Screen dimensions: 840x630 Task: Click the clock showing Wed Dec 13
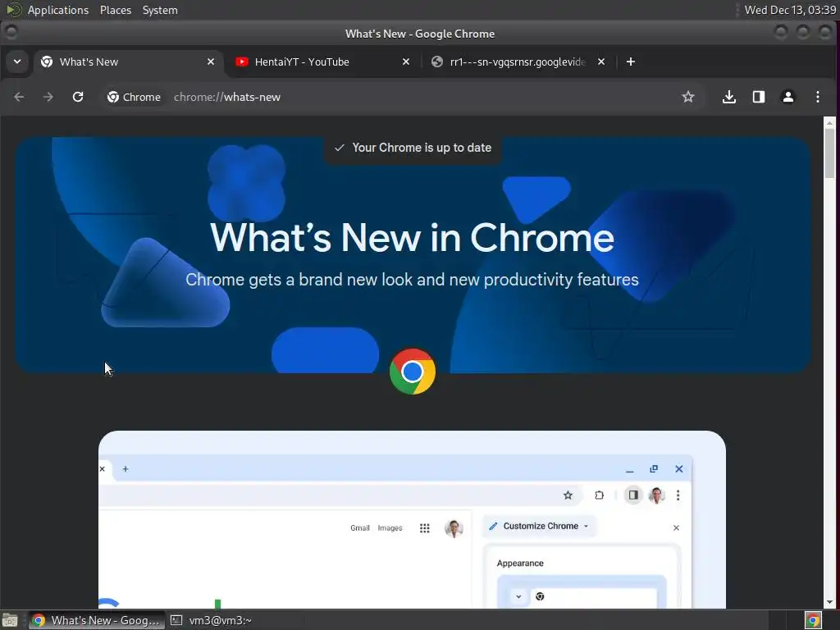790,10
